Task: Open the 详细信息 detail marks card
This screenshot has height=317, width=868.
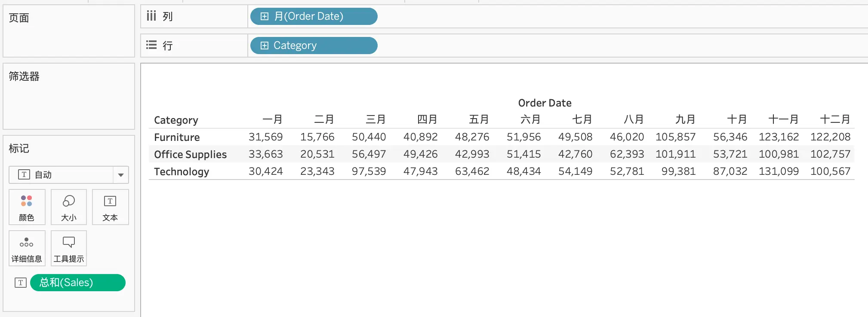Action: [27, 248]
